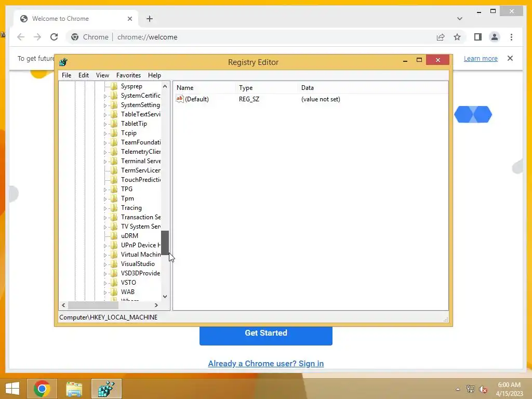Screen dimensions: 532x399
Task: Expand the SystemCertificates key
Action: pyautogui.click(x=105, y=96)
